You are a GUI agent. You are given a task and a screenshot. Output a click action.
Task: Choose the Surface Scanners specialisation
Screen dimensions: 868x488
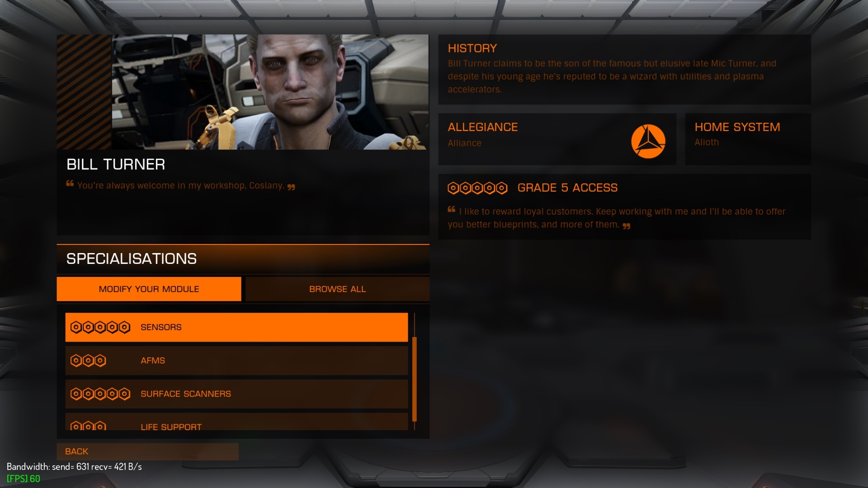coord(236,394)
